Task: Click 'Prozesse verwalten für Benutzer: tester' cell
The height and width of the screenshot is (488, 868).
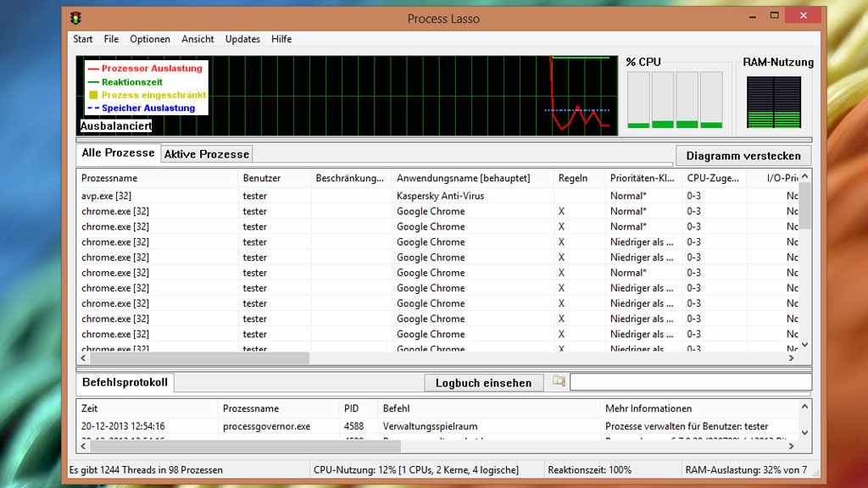Action: click(687, 426)
